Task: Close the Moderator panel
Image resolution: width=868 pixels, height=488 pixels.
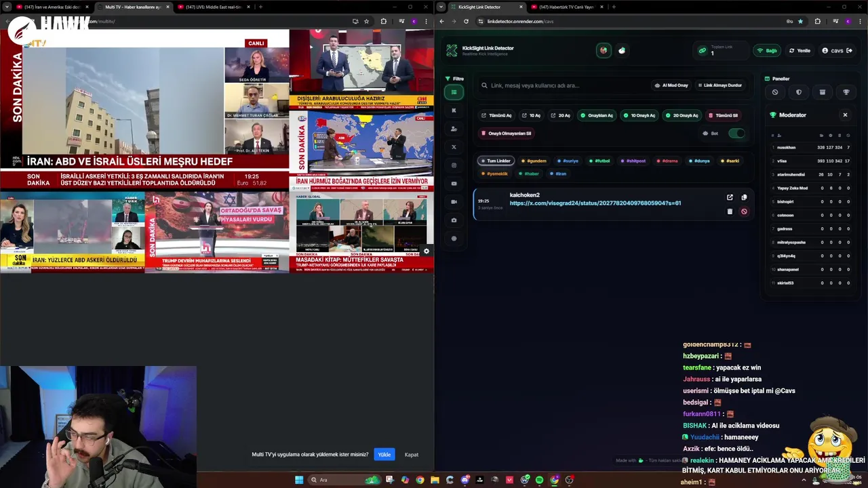Action: point(845,115)
